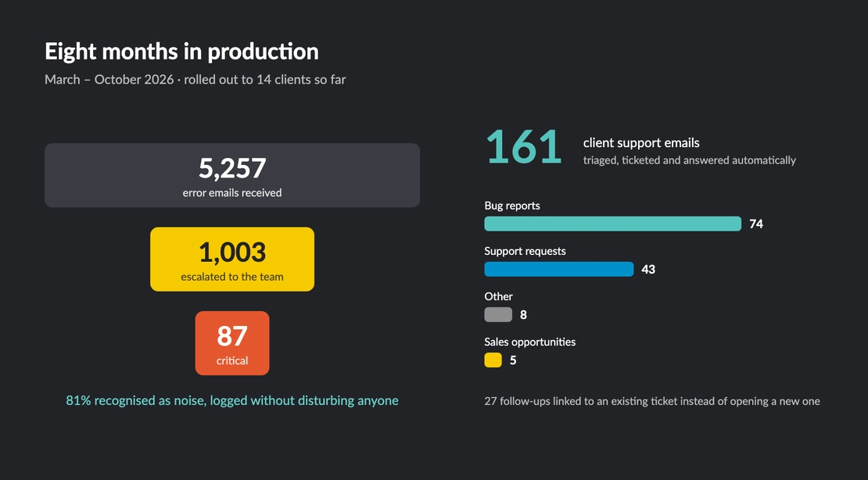This screenshot has height=480, width=868.
Task: Select the yellow Sales opportunities bar
Action: (x=493, y=360)
